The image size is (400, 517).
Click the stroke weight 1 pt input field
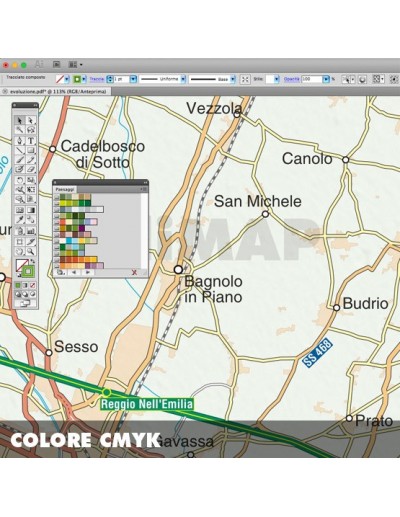coord(122,79)
